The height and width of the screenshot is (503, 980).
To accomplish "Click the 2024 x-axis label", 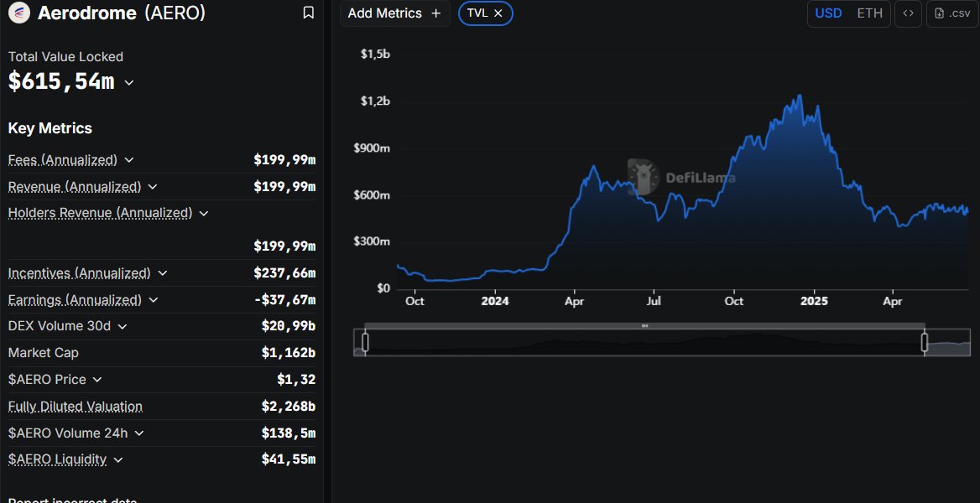I will [495, 301].
